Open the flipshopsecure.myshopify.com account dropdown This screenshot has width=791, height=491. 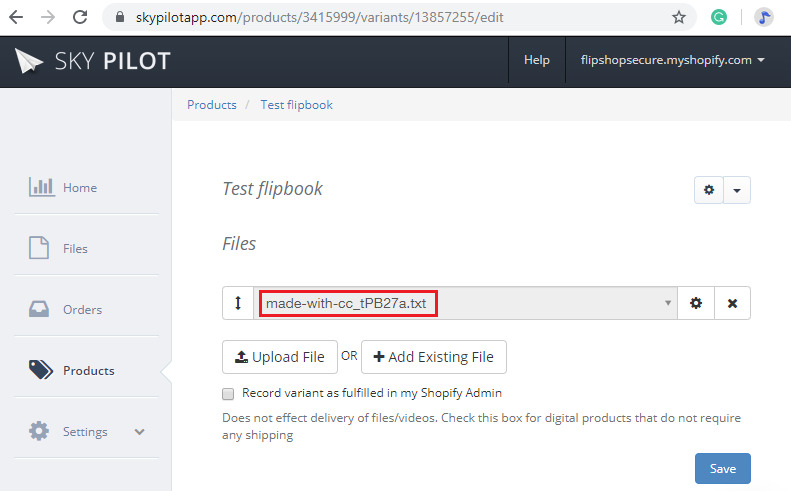[x=672, y=60]
